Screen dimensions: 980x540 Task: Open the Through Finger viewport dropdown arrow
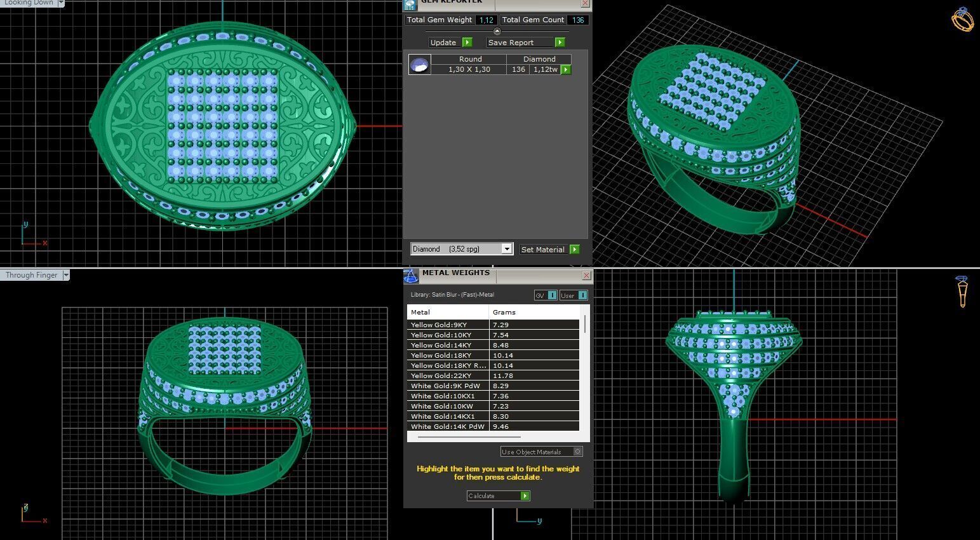point(66,275)
